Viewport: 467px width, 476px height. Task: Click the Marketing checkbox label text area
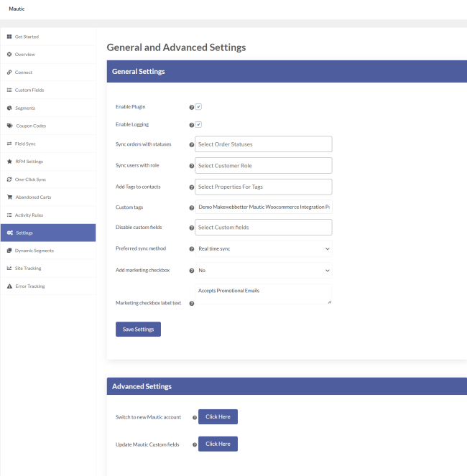point(264,294)
